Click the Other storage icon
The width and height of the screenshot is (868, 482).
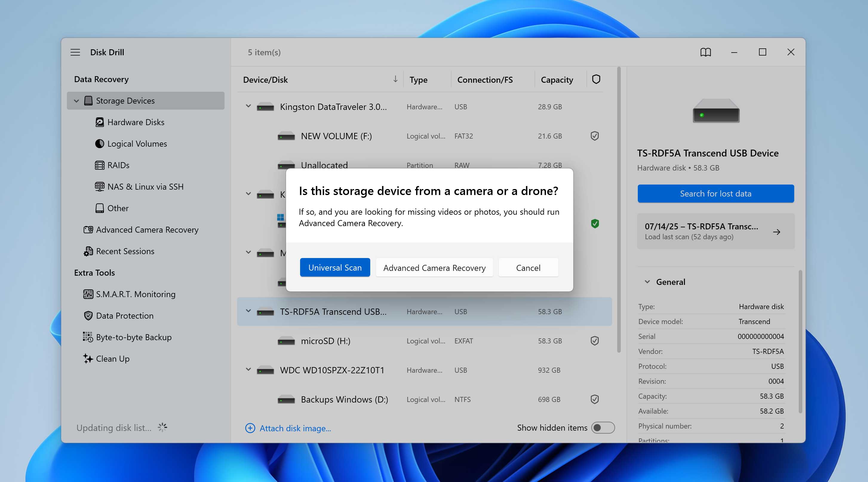pyautogui.click(x=99, y=208)
